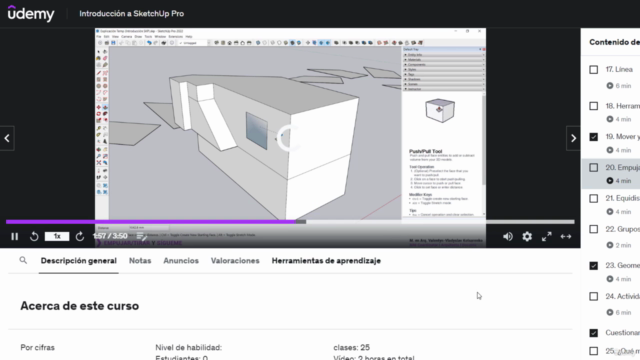Click the blue window face on model
The width and height of the screenshot is (640, 360).
pyautogui.click(x=257, y=130)
